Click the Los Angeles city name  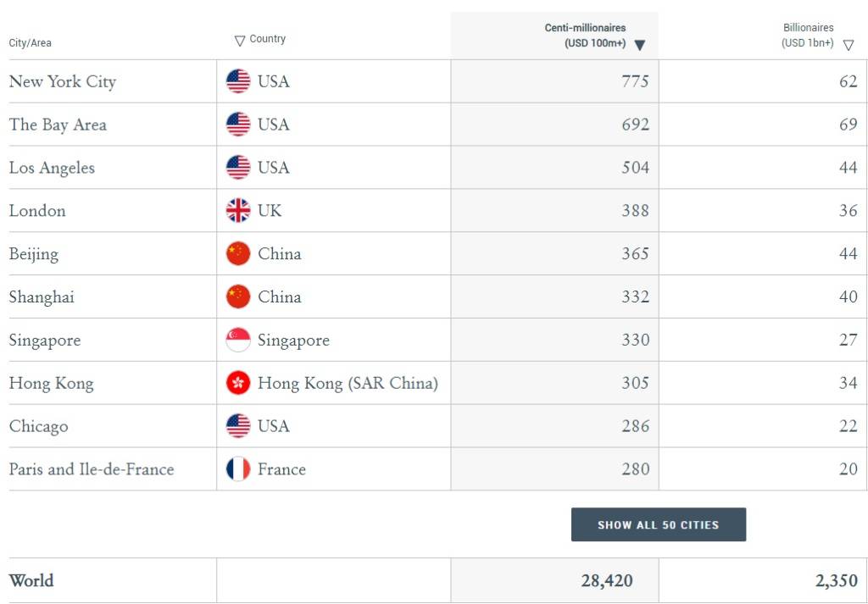pos(52,168)
